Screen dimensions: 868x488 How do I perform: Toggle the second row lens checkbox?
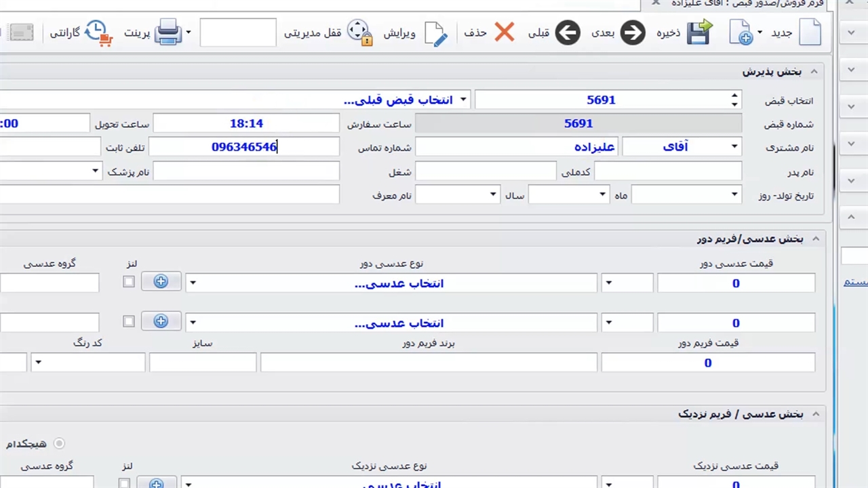pyautogui.click(x=129, y=321)
